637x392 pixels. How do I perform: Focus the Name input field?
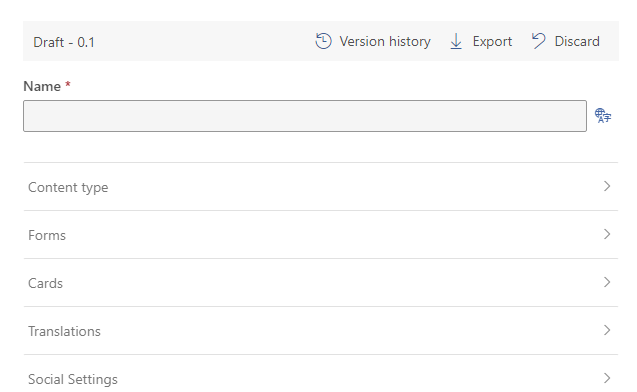[305, 116]
